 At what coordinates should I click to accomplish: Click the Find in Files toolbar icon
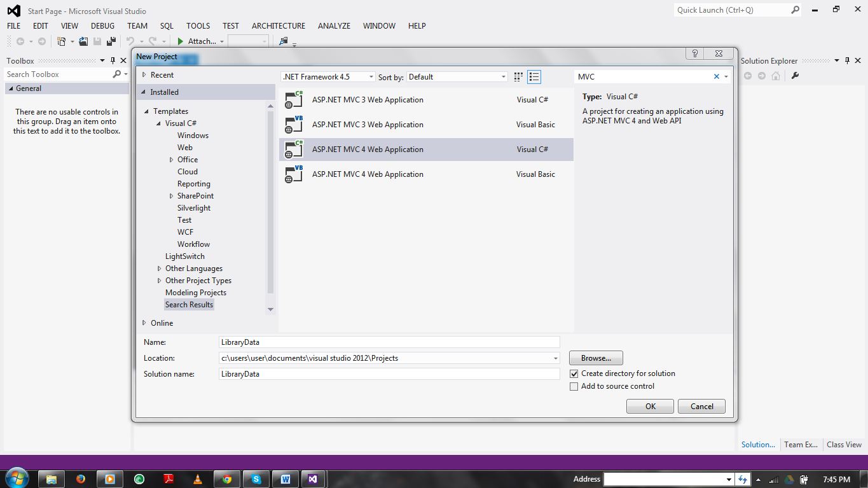[x=284, y=41]
